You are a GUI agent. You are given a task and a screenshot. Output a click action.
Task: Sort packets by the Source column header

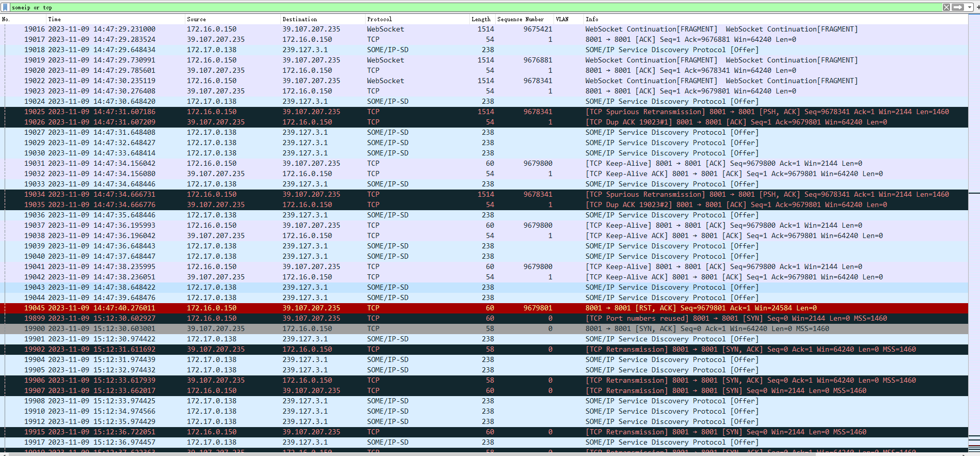[x=233, y=19]
